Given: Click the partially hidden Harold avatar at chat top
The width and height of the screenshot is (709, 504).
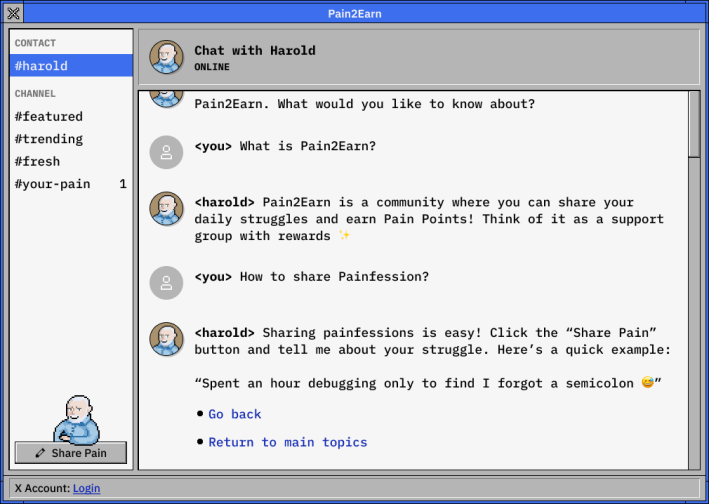Looking at the screenshot, I should 166,98.
